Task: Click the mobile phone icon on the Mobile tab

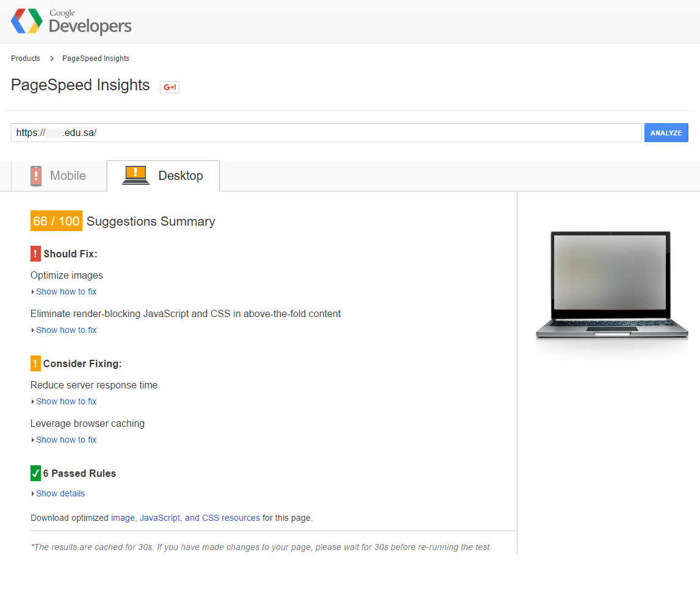Action: click(36, 176)
